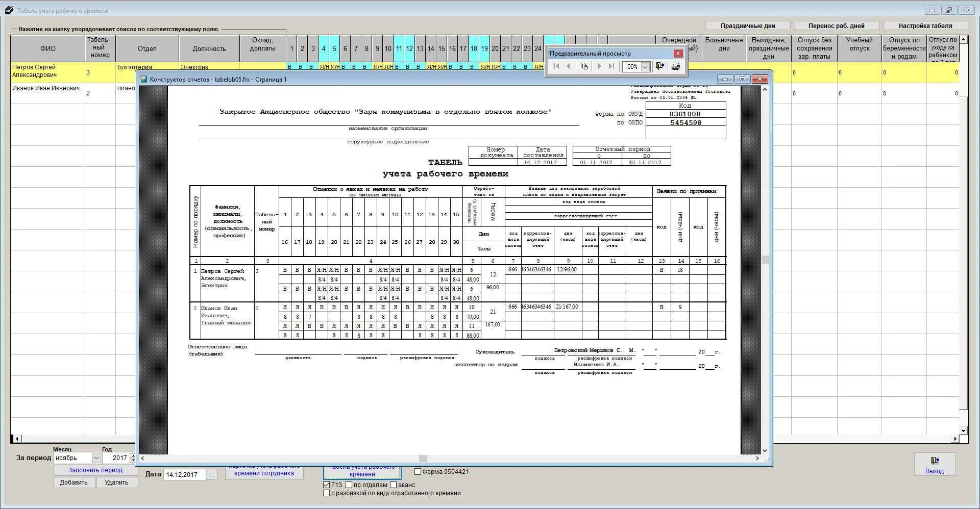Sort by Отдел column header
The image size is (980, 509).
147,48
